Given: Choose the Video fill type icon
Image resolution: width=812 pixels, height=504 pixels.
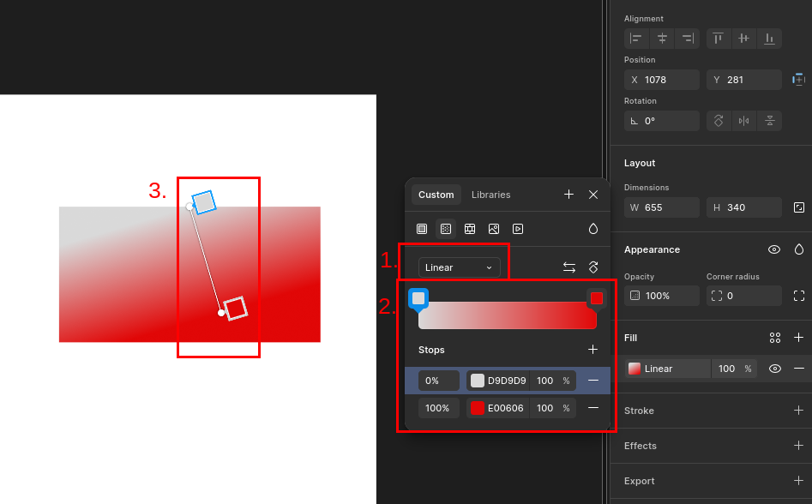Looking at the screenshot, I should click(518, 229).
